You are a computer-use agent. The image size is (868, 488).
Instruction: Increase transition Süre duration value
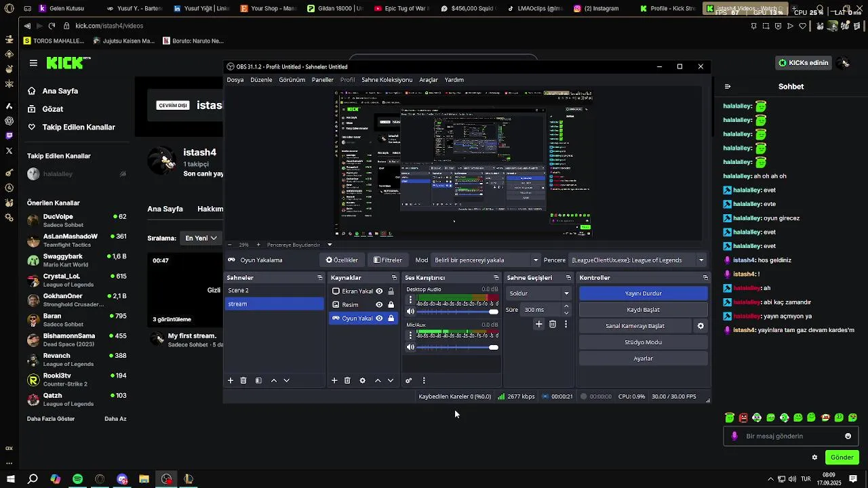pos(566,306)
